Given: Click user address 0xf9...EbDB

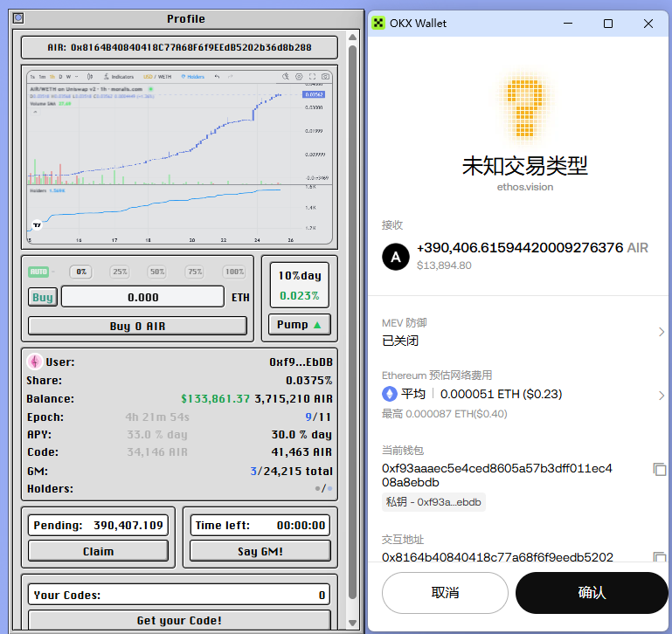Looking at the screenshot, I should (x=301, y=362).
